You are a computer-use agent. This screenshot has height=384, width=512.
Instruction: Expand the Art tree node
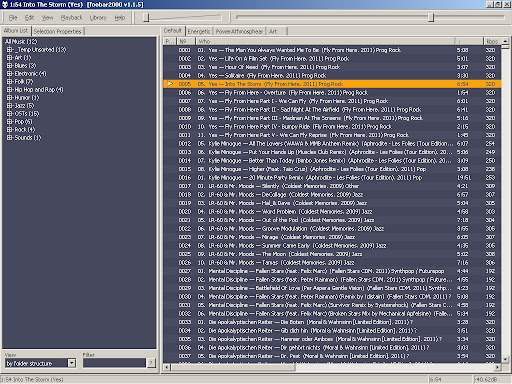coord(9,58)
